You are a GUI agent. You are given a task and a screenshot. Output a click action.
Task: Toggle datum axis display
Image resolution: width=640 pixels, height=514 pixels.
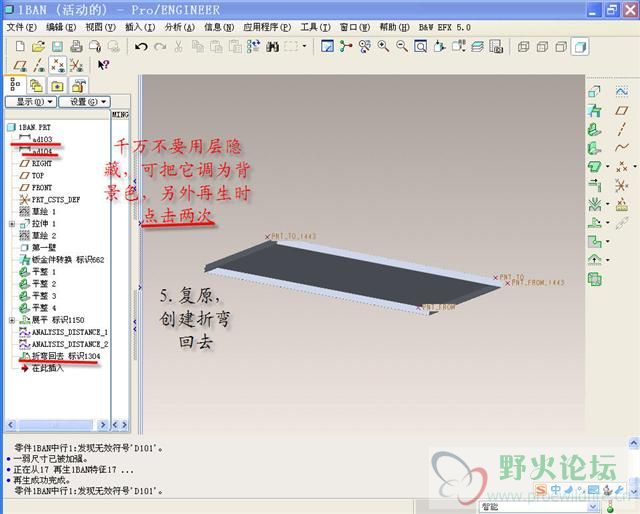[39, 65]
